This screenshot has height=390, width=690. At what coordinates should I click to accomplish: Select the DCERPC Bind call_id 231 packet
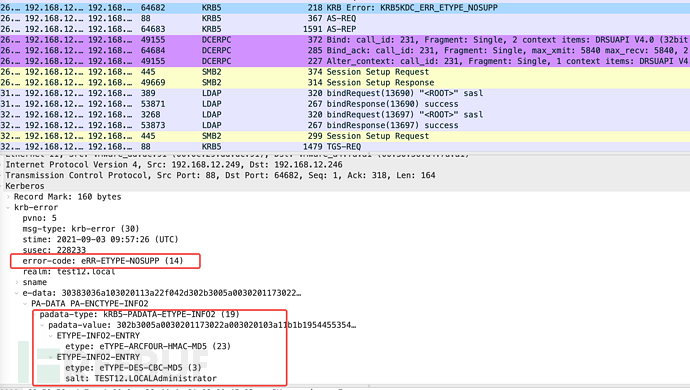(x=345, y=40)
